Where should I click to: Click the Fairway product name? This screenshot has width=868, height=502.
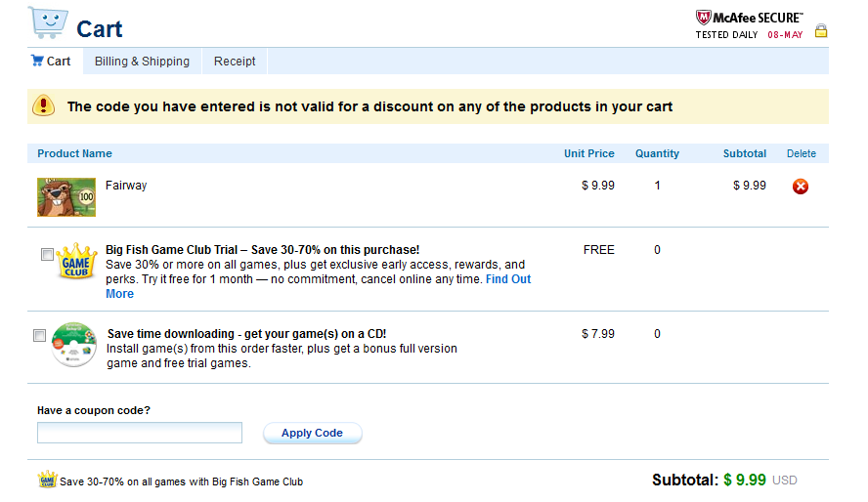coord(126,186)
